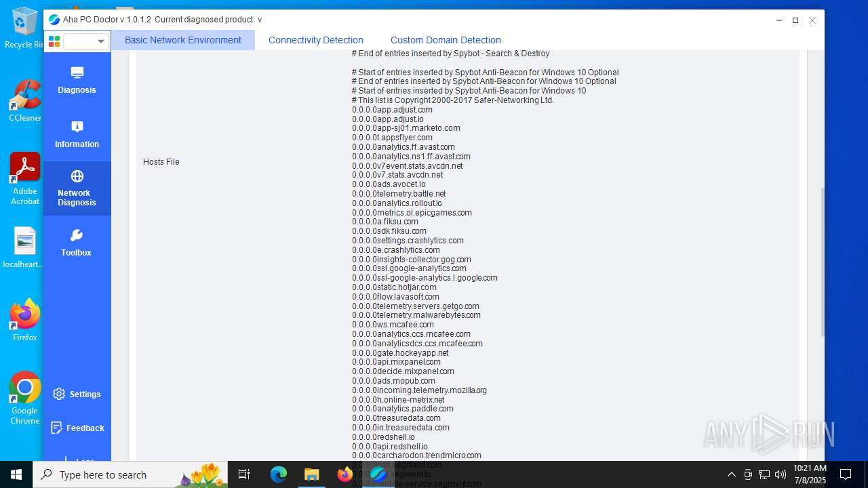Open Adobe Acrobat desktop shortcut
This screenshot has width=868, height=488.
pyautogui.click(x=25, y=179)
